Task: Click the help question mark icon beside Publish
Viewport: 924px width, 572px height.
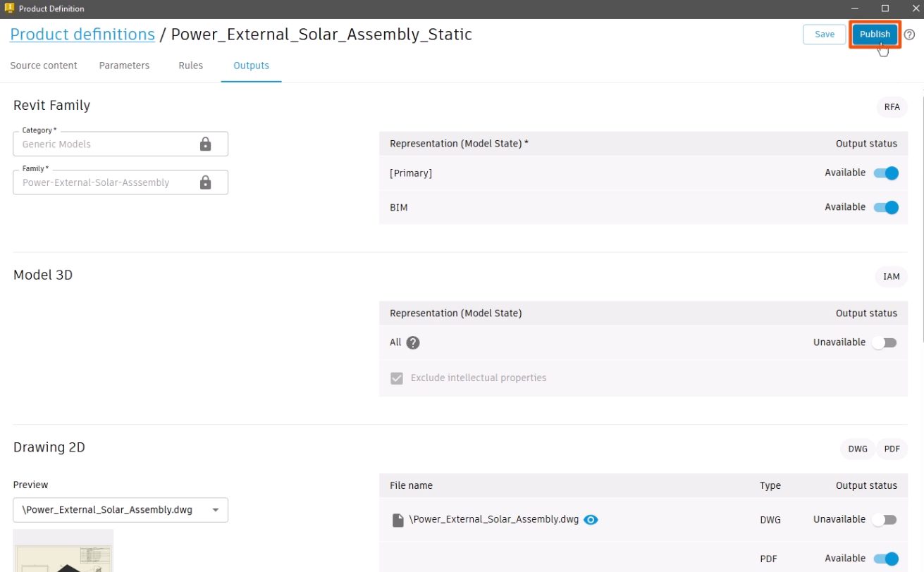Action: [909, 35]
